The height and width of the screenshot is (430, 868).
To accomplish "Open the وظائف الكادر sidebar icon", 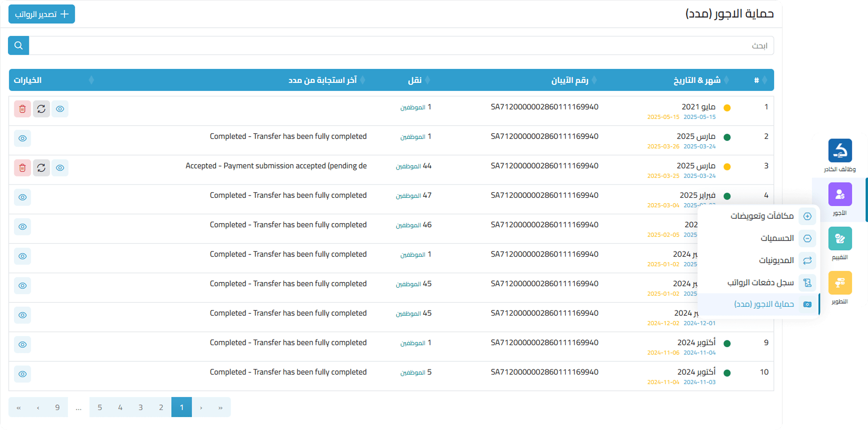I will pyautogui.click(x=840, y=150).
